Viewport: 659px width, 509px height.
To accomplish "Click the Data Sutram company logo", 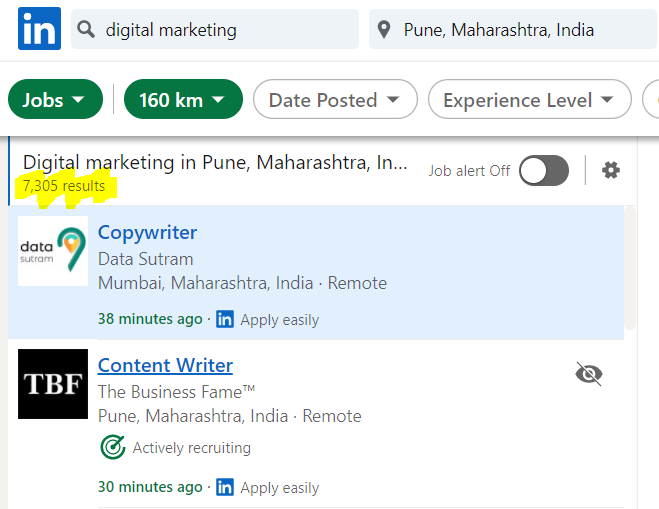I will (53, 251).
